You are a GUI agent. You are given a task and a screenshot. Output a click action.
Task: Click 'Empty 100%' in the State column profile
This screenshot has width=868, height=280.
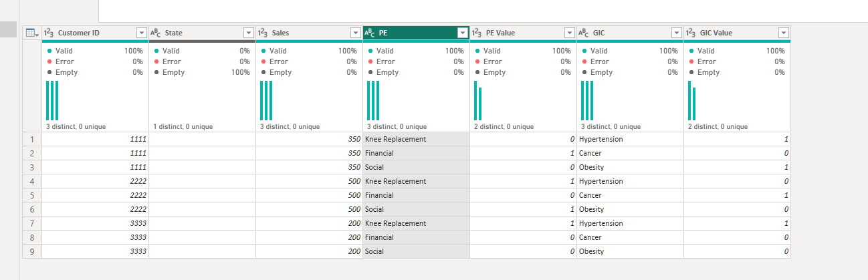pos(202,72)
